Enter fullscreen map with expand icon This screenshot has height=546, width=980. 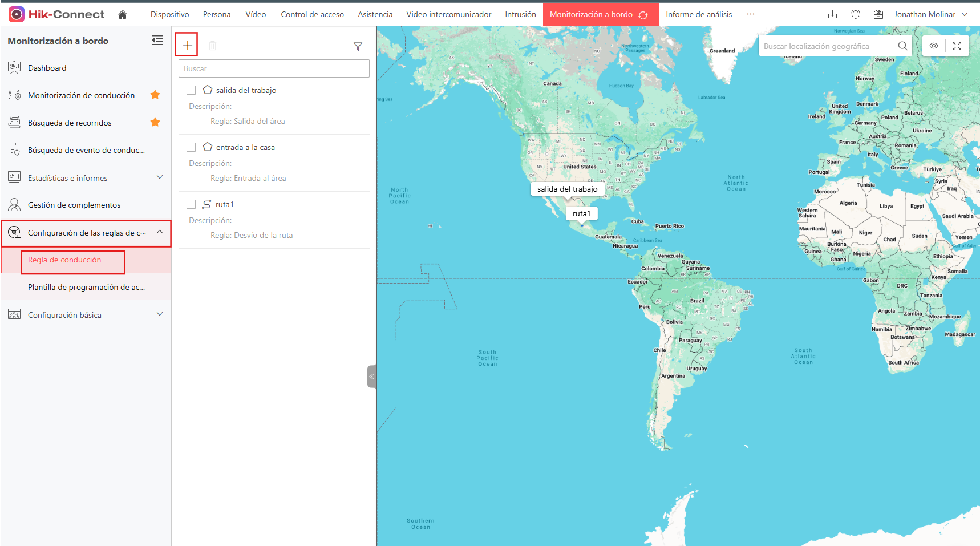pyautogui.click(x=957, y=46)
